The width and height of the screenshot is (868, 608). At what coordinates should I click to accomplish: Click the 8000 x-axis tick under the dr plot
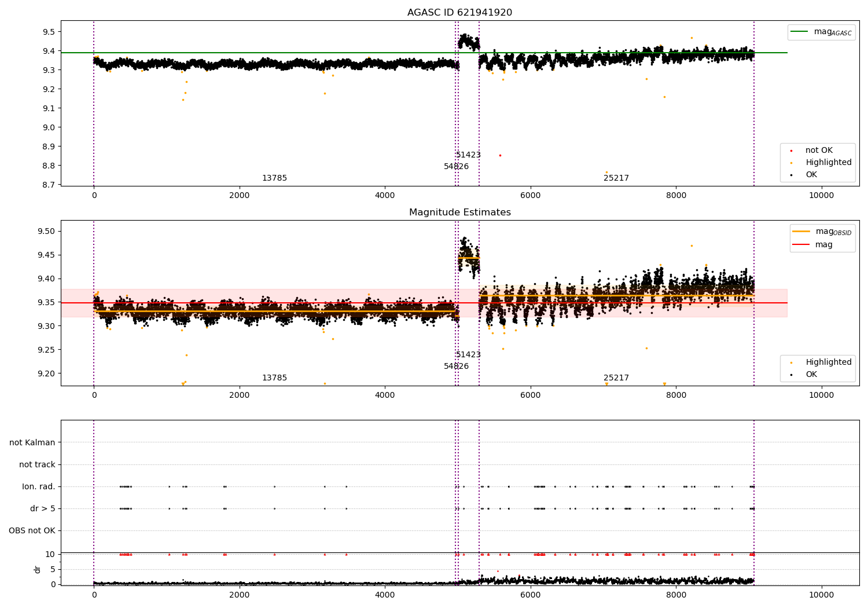(x=676, y=595)
